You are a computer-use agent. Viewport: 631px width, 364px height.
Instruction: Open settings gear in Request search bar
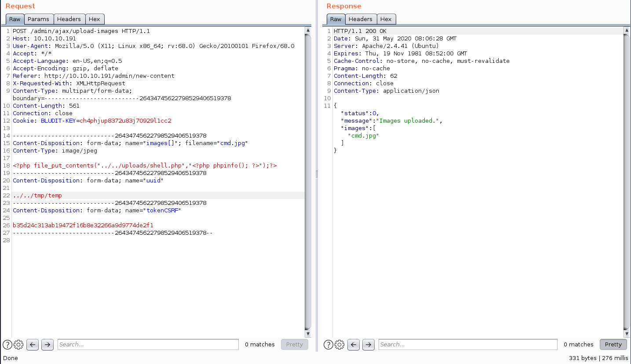coord(18,345)
